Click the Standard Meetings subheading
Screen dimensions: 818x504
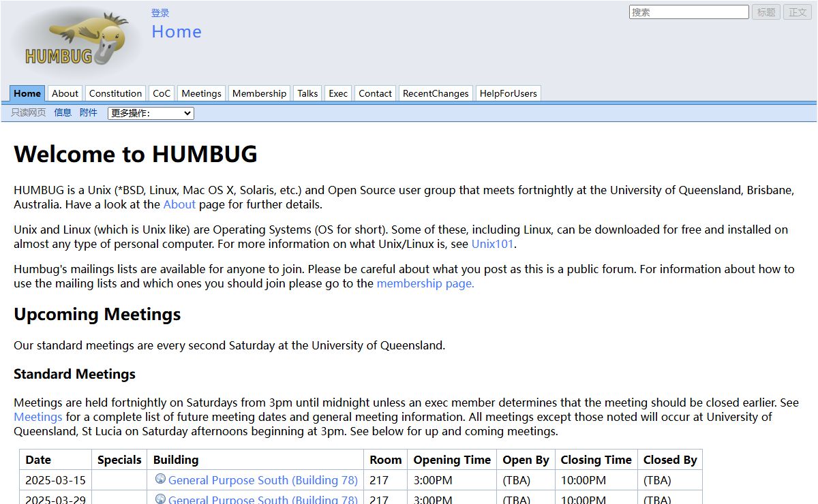tap(74, 374)
